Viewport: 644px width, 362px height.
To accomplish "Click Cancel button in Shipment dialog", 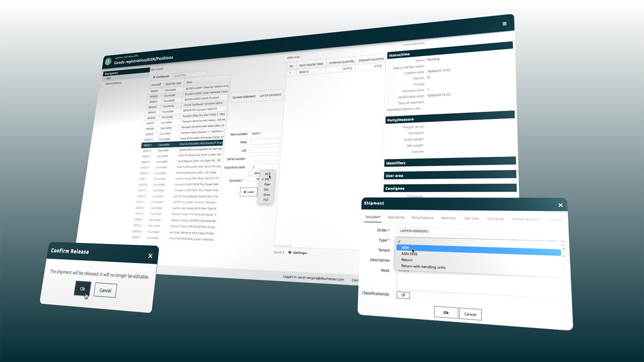I will point(470,314).
